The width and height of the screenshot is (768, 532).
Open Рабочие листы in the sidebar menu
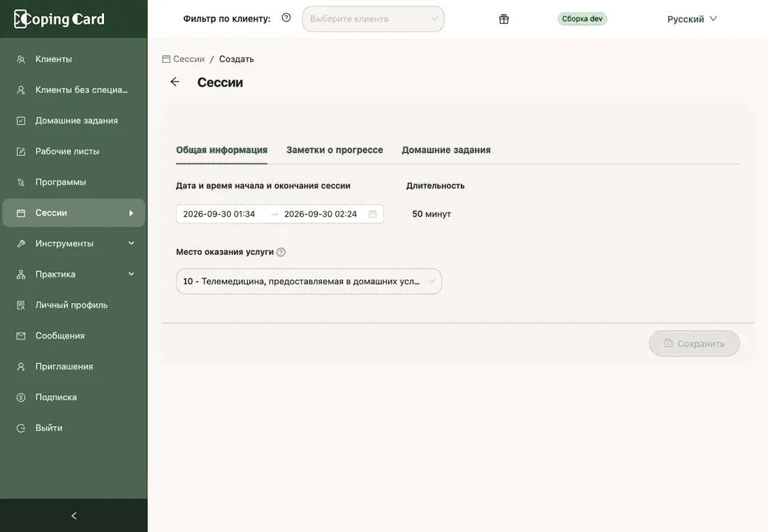click(73, 152)
